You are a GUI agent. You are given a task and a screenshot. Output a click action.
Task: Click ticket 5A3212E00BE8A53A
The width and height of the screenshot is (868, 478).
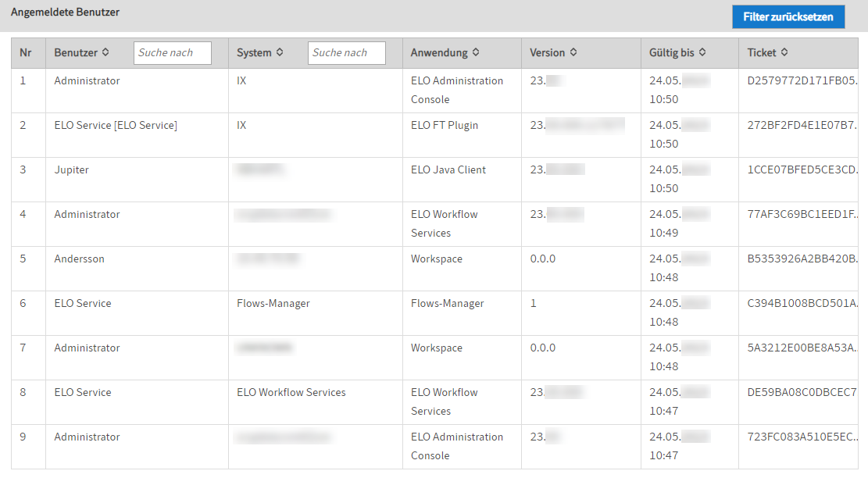pos(802,348)
